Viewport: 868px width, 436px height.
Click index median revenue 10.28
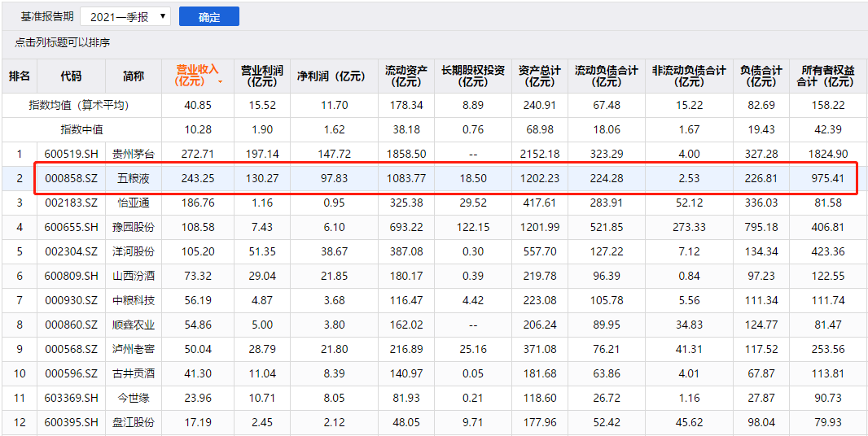pyautogui.click(x=198, y=129)
